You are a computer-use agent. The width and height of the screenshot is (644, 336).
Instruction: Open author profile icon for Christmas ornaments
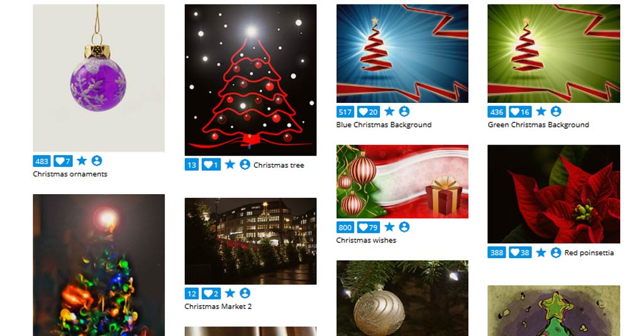coord(96,161)
